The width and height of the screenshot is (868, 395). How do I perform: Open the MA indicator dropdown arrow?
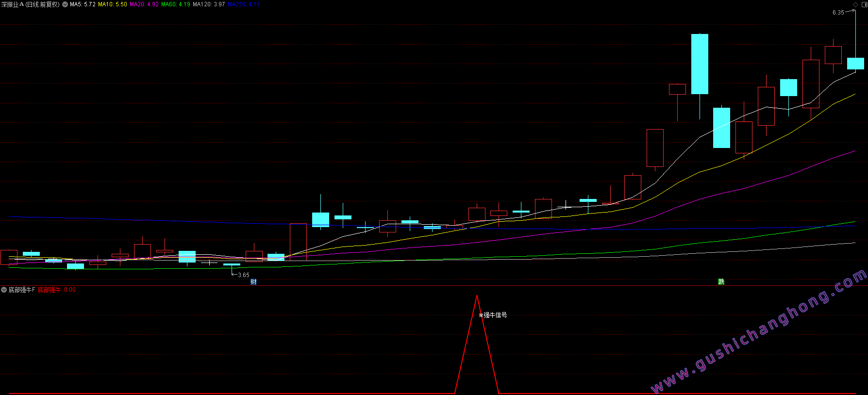(65, 4)
